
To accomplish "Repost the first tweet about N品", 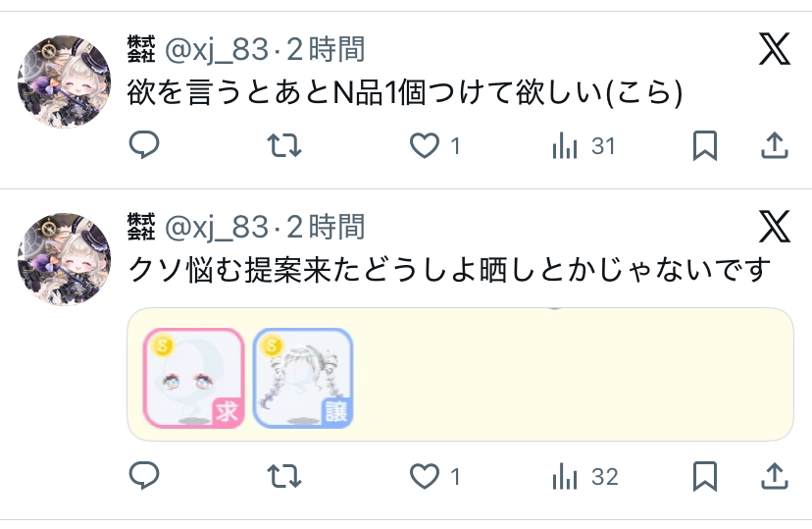I will click(x=283, y=145).
